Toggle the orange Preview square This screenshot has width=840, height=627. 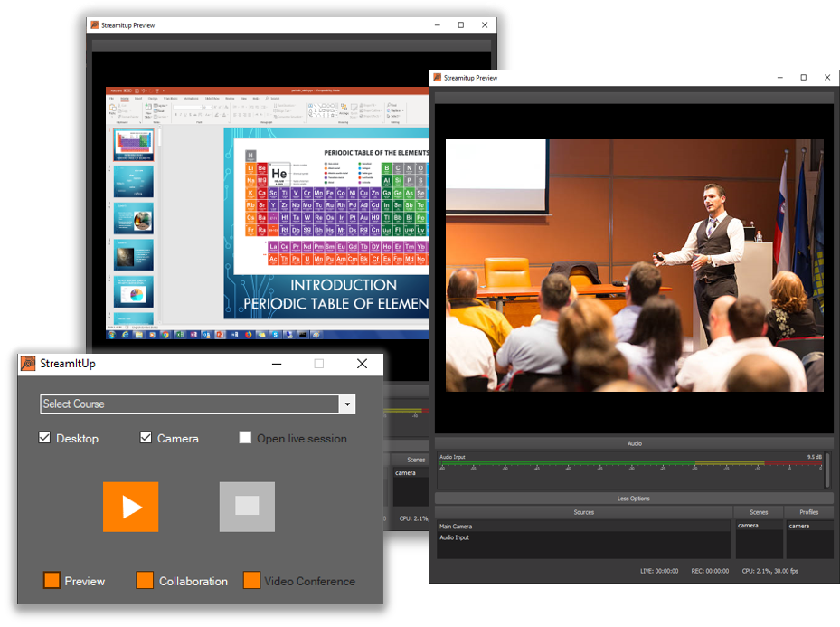pyautogui.click(x=52, y=580)
